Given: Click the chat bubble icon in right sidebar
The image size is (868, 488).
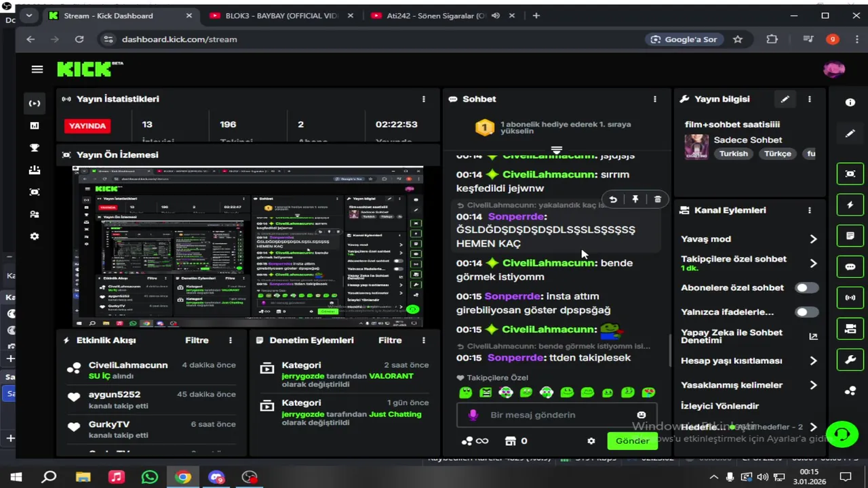Looking at the screenshot, I should (850, 267).
